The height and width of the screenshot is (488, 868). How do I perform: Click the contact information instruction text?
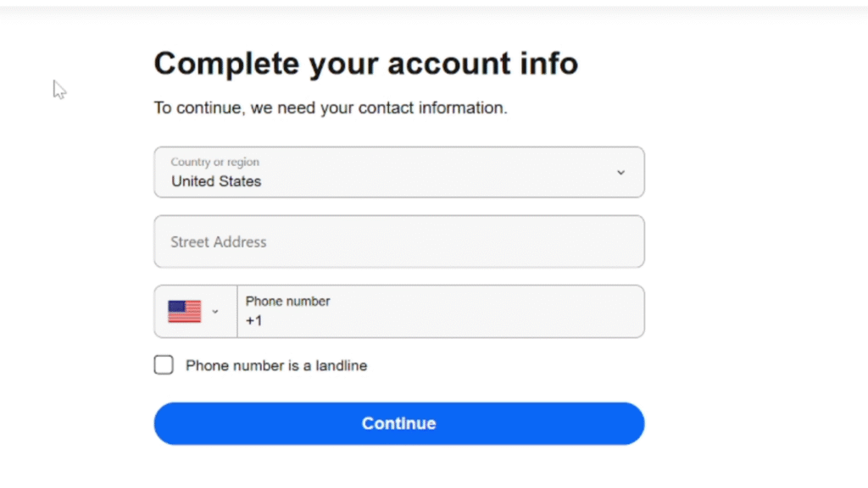coord(329,108)
